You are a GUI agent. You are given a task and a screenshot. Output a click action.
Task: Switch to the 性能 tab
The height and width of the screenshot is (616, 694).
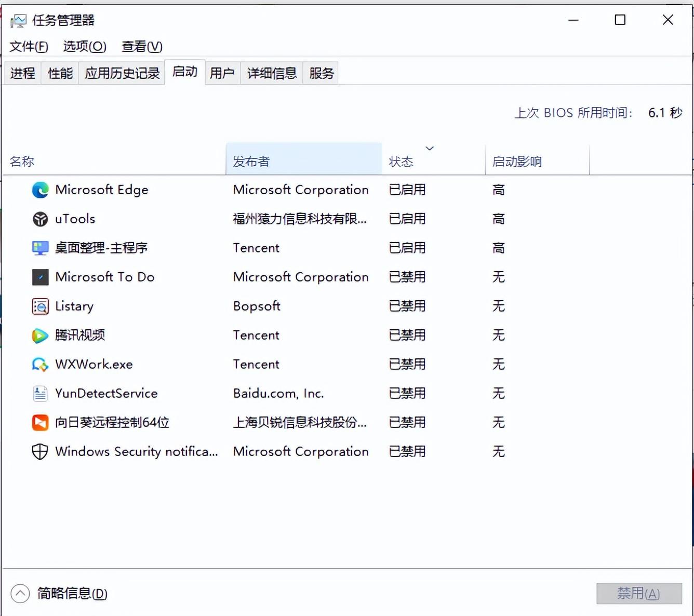coord(60,73)
